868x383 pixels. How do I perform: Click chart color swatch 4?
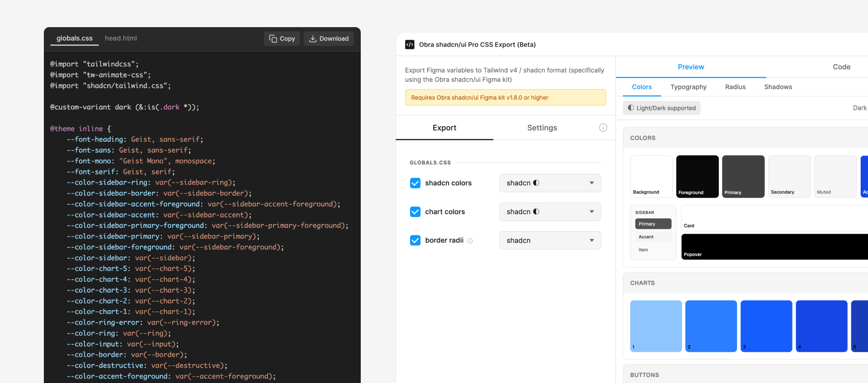(x=821, y=326)
